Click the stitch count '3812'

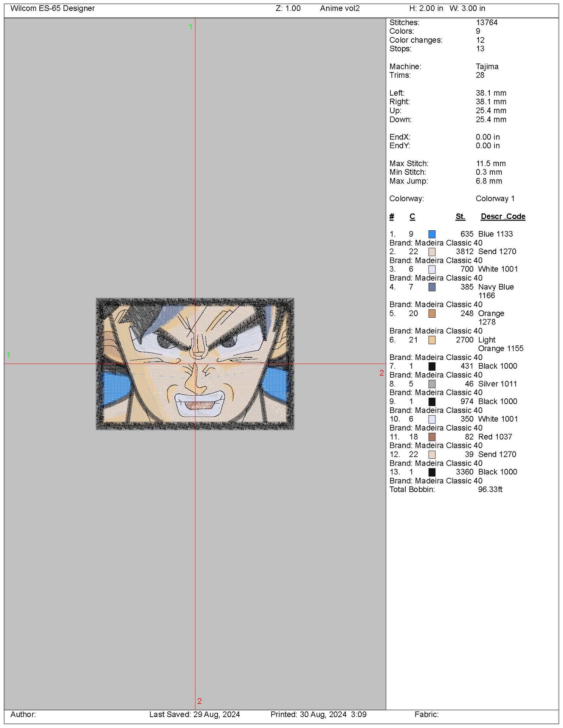[465, 252]
